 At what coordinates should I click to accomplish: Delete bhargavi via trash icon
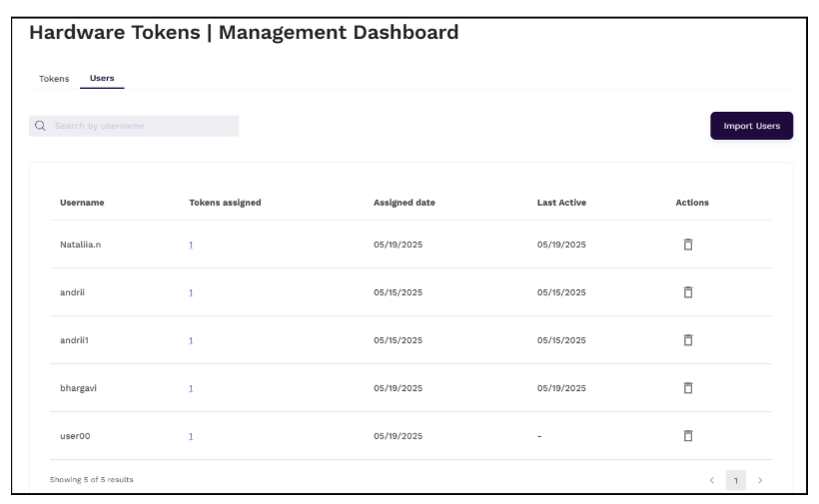tap(687, 388)
